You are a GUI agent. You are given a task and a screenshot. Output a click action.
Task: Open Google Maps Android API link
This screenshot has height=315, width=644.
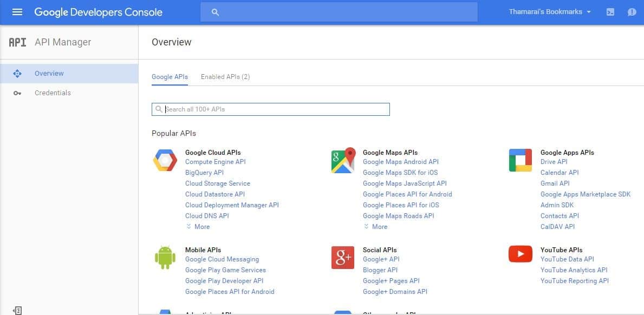pos(401,162)
